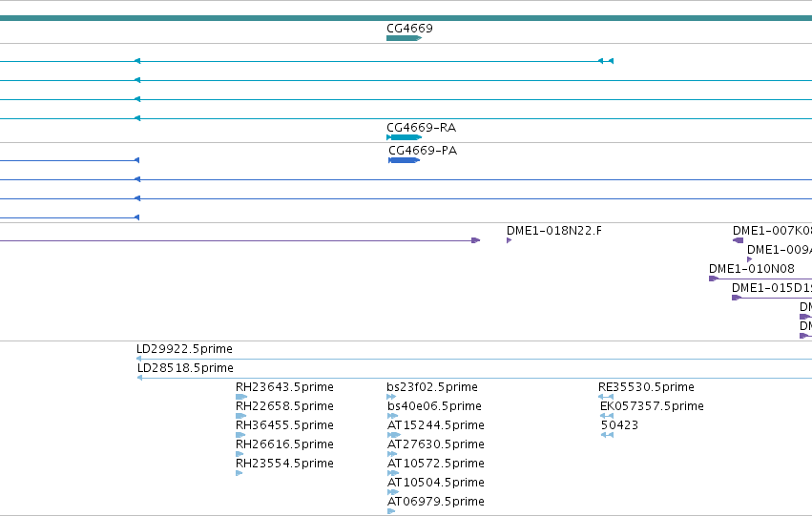812x516 pixels.
Task: Click the AT10504.5prime arrow glyph
Action: tap(393, 492)
